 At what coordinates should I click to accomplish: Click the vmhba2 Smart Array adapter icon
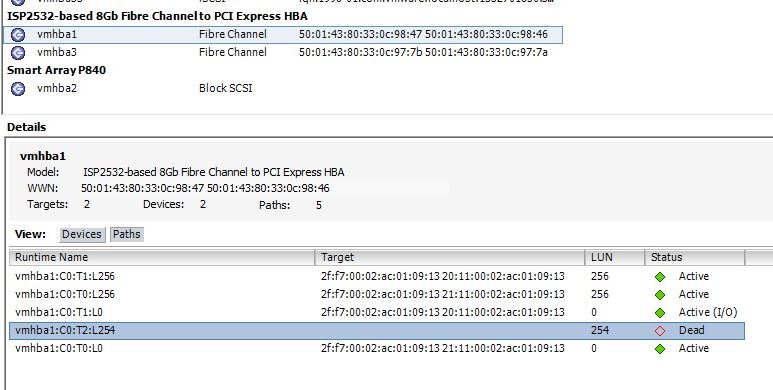(x=18, y=89)
